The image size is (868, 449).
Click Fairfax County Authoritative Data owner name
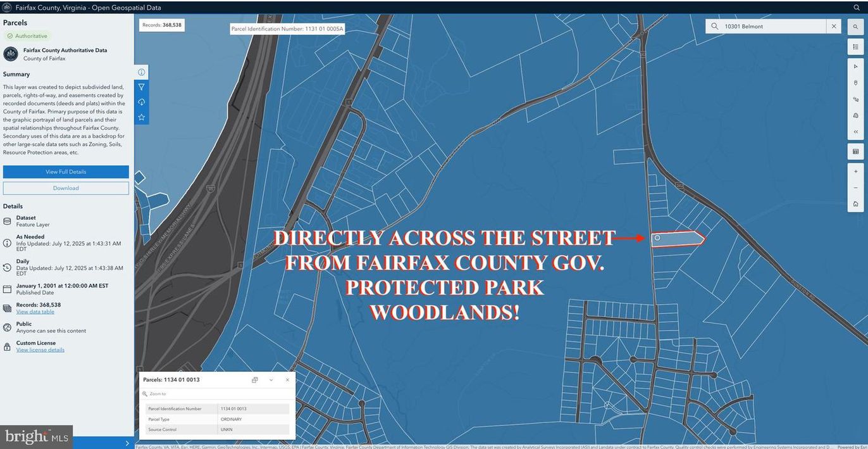point(65,50)
